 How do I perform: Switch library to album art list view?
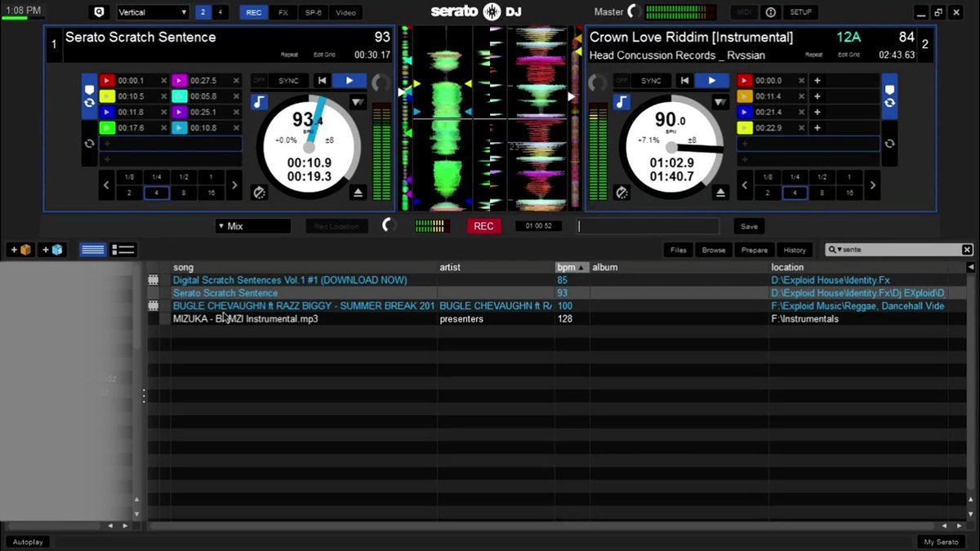tap(123, 250)
